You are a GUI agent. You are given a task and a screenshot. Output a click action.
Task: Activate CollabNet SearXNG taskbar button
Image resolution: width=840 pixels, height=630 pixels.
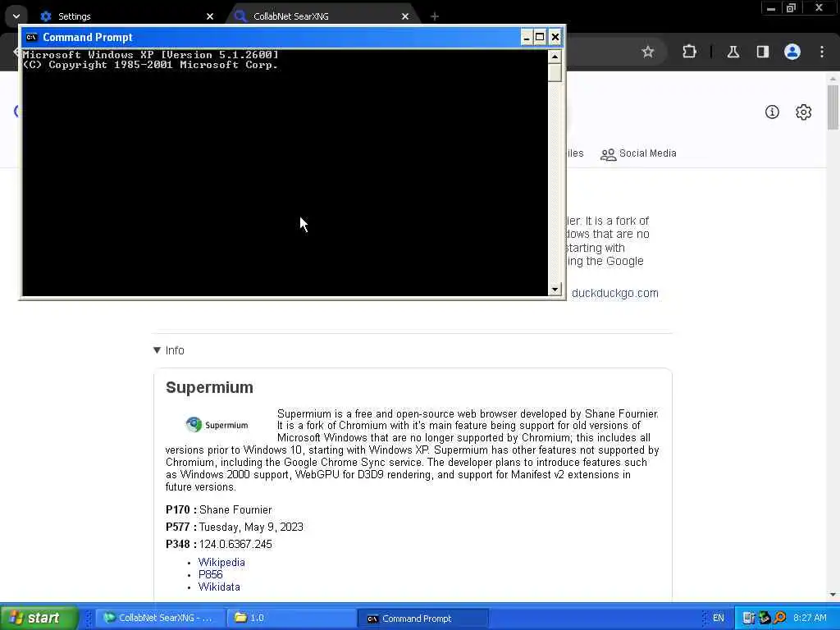pyautogui.click(x=158, y=618)
